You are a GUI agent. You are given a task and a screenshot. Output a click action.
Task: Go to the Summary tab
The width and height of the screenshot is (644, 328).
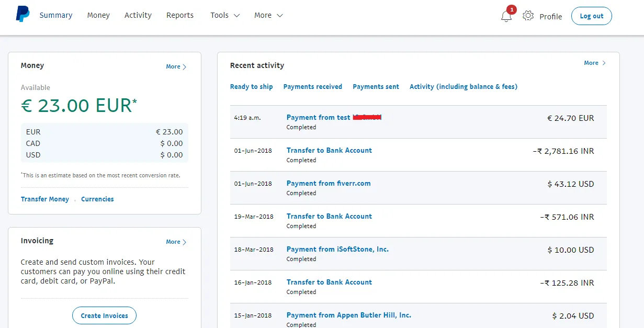pos(56,15)
